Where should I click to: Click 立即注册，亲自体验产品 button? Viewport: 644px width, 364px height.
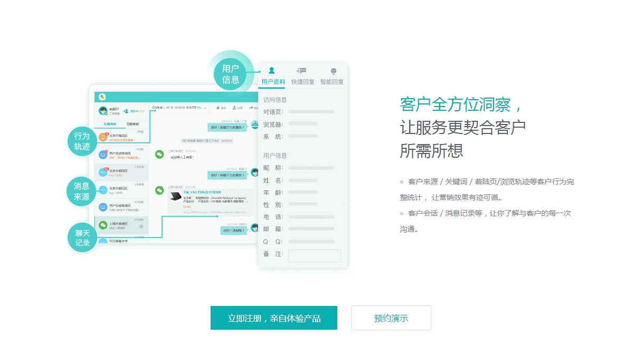(274, 318)
